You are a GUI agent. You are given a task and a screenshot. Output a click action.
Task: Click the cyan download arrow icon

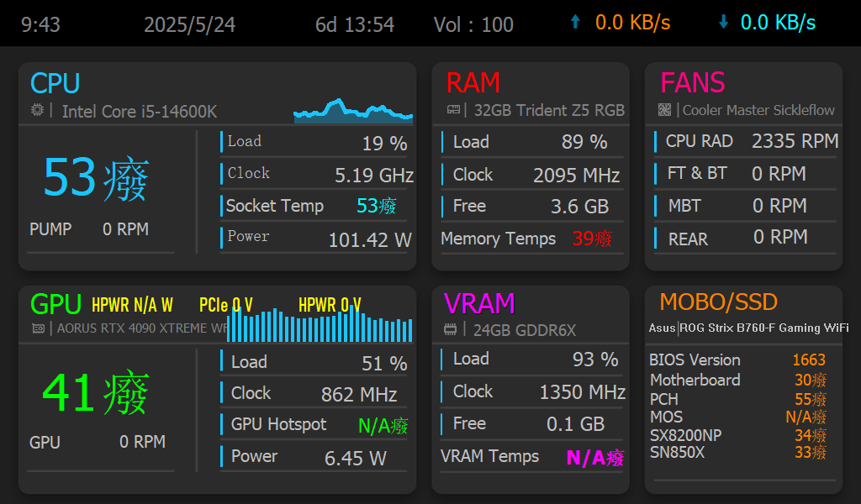tap(723, 23)
